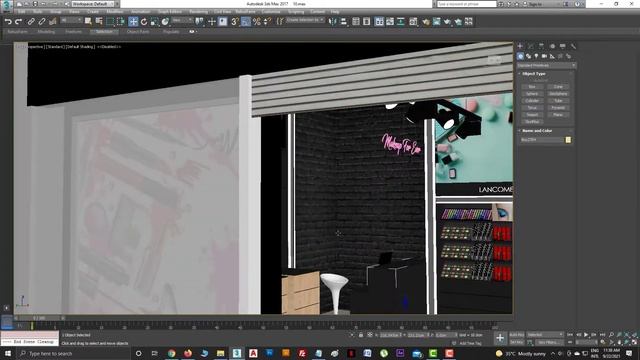Open the Selection Filter dropdown

coord(71,20)
